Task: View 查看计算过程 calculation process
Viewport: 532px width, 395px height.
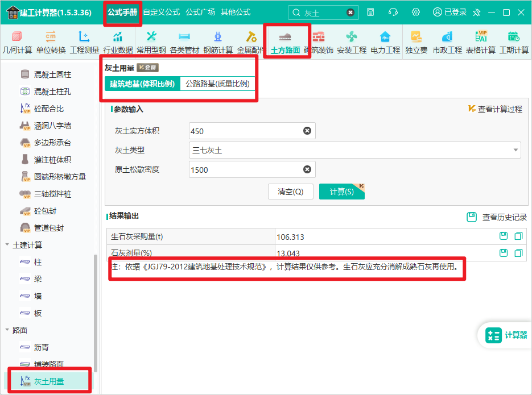Action: tap(496, 109)
